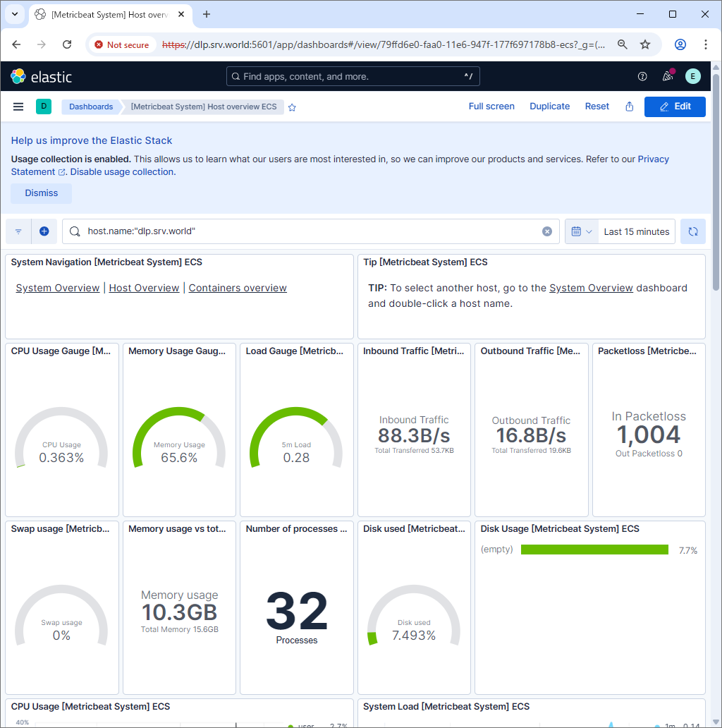Viewport: 722px width, 728px height.
Task: Open the user avatar E menu
Action: [692, 76]
